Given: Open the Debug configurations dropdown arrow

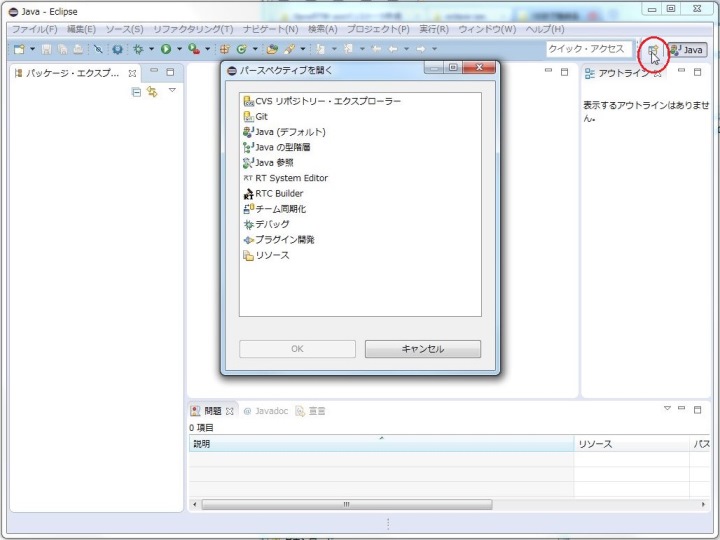Looking at the screenshot, I should tap(152, 49).
